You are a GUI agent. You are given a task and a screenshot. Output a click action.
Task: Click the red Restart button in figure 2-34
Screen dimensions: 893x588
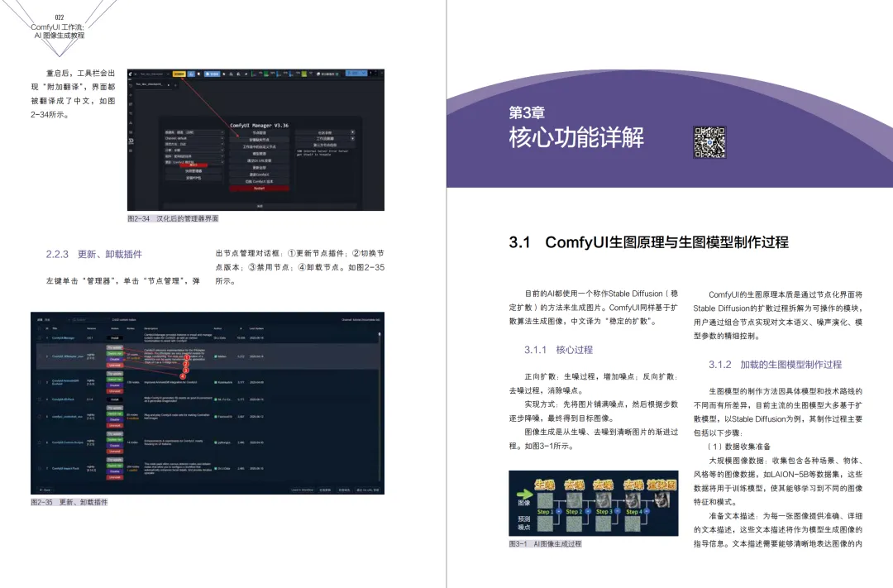259,188
